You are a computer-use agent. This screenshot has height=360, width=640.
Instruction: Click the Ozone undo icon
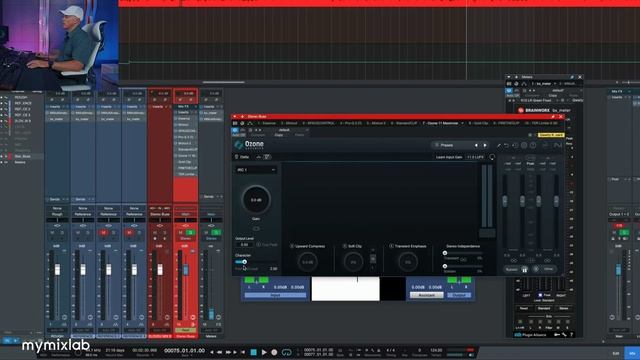pyautogui.click(x=507, y=145)
